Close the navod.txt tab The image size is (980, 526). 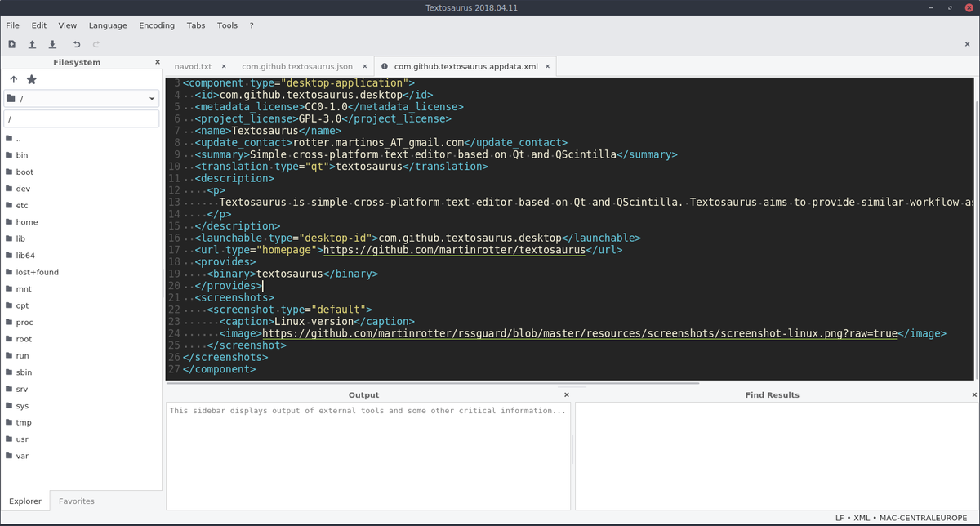[225, 66]
